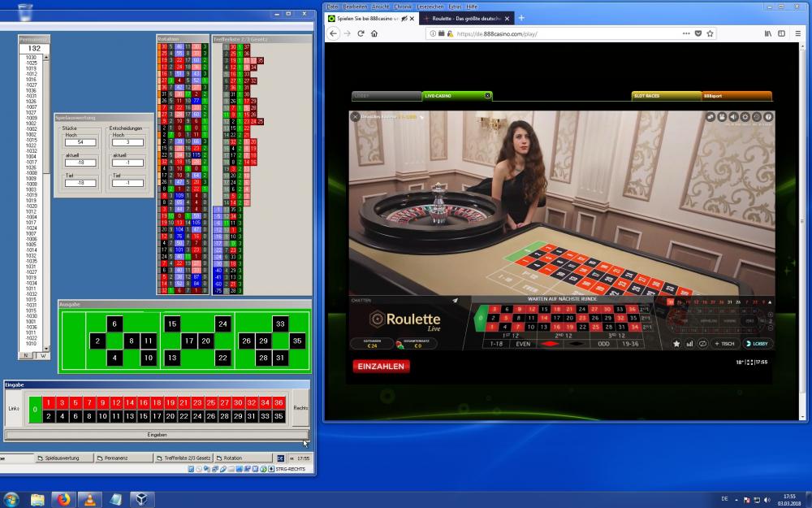Click the favorites star icon below roulette table
Image resolution: width=812 pixels, height=508 pixels.
point(676,344)
